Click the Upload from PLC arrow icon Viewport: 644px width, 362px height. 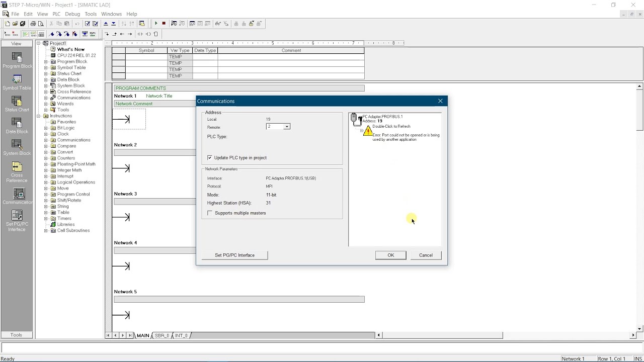pyautogui.click(x=106, y=24)
